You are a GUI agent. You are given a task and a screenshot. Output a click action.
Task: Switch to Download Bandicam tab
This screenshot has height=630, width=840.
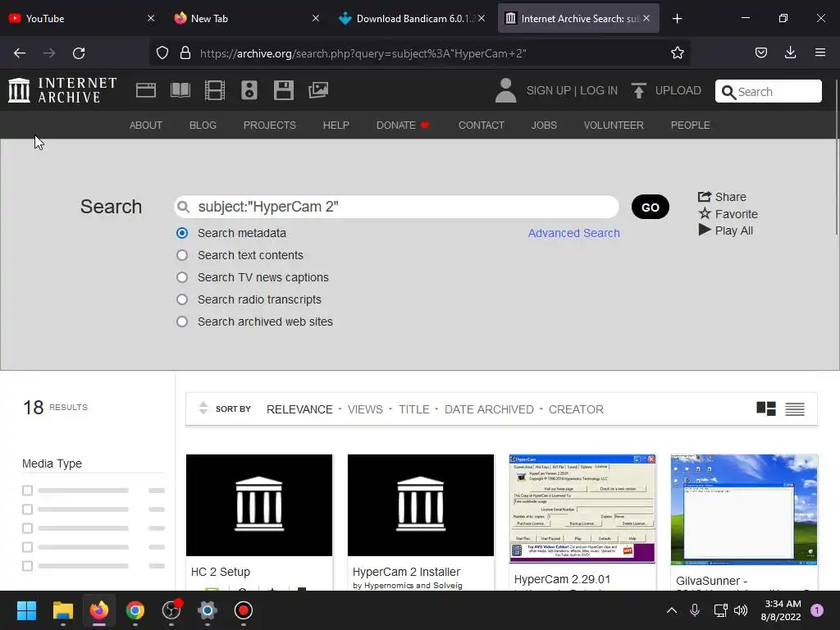pos(411,19)
